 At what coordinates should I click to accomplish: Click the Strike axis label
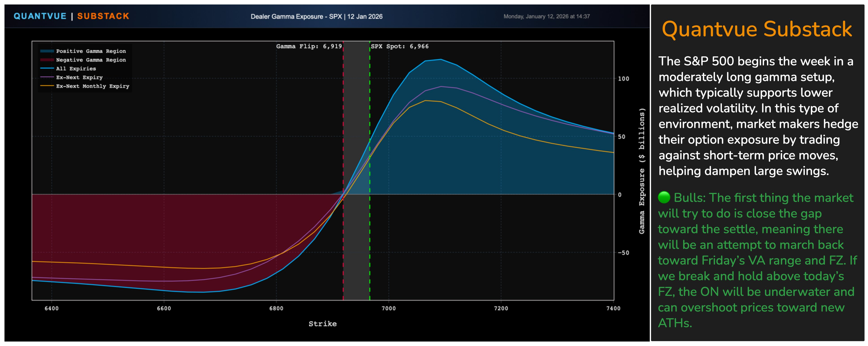(x=322, y=323)
